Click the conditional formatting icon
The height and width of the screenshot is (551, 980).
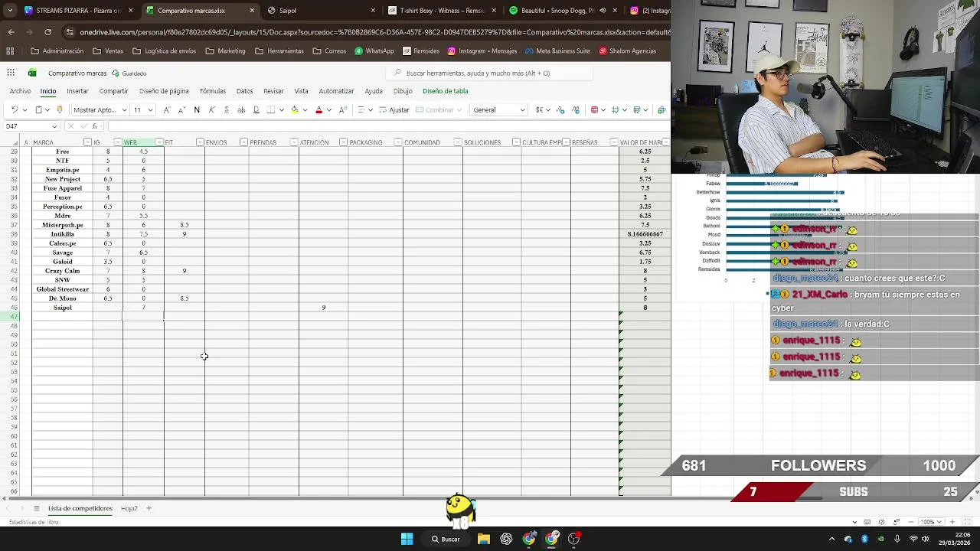point(595,109)
